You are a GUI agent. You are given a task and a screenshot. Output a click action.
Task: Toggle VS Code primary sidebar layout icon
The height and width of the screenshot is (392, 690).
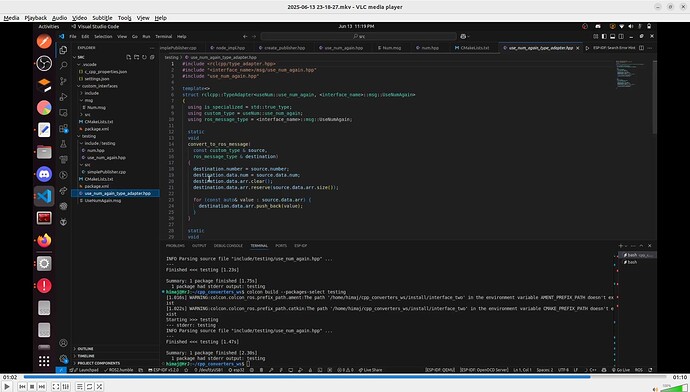pos(604,37)
